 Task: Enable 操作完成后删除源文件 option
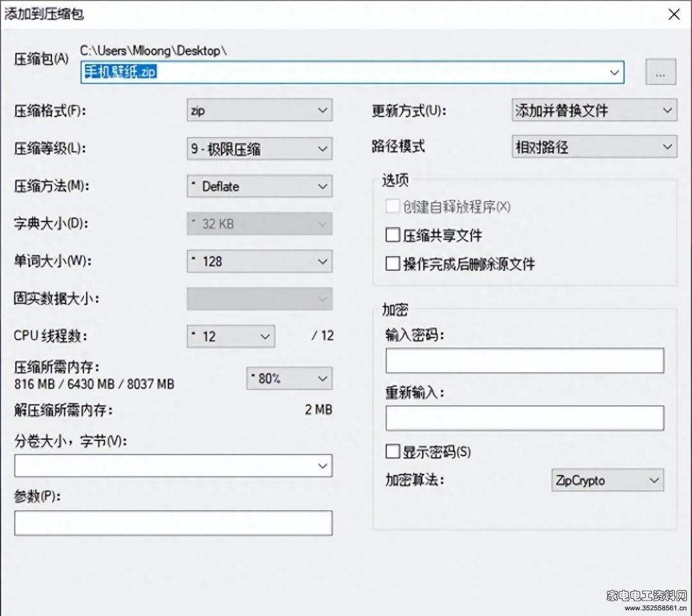click(x=393, y=263)
